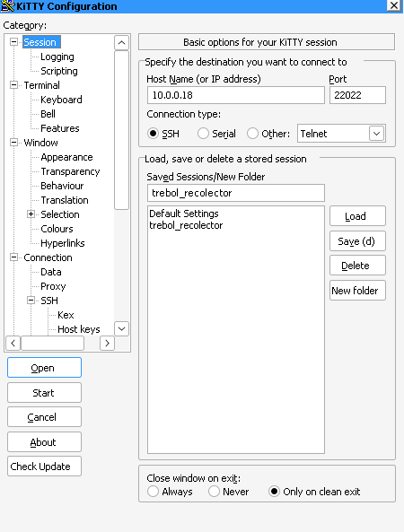Set close window on exit to Never
The height and width of the screenshot is (532, 404).
214,492
